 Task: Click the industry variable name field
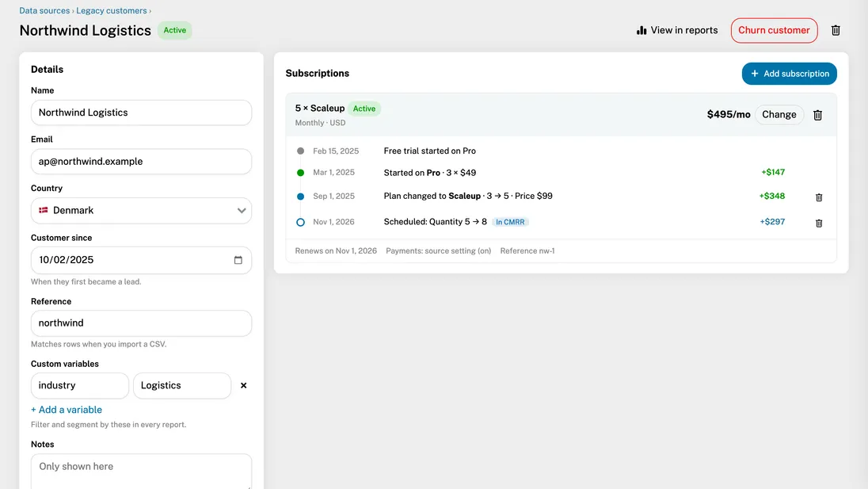80,385
